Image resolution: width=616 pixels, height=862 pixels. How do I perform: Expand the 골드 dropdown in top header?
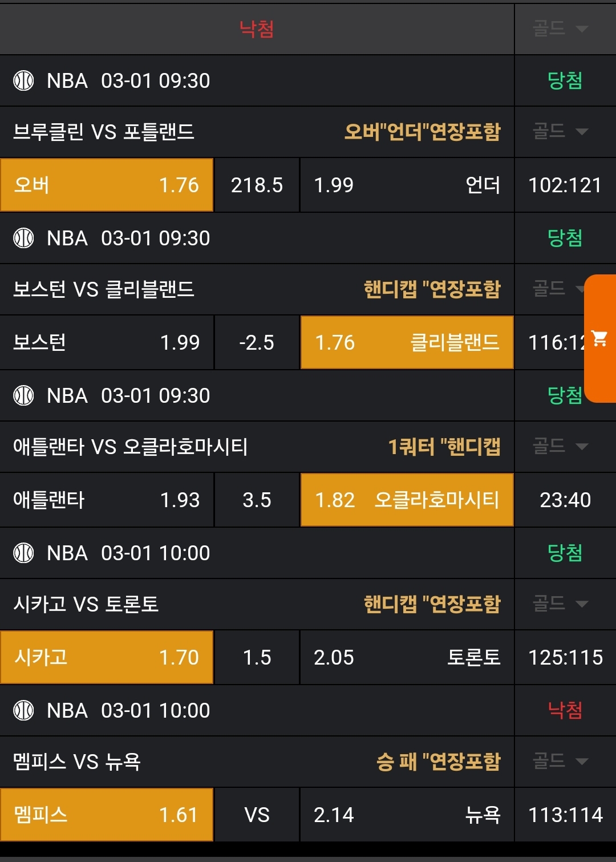(x=560, y=28)
